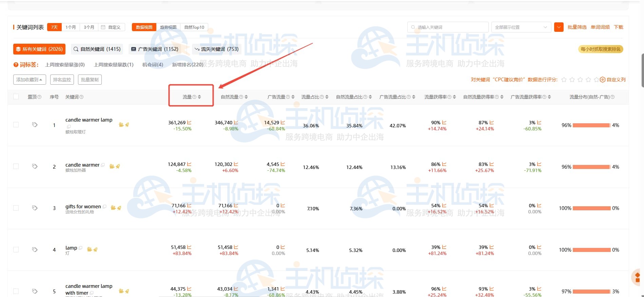Click the 排名监控 button
The height and width of the screenshot is (297, 644).
click(x=62, y=80)
